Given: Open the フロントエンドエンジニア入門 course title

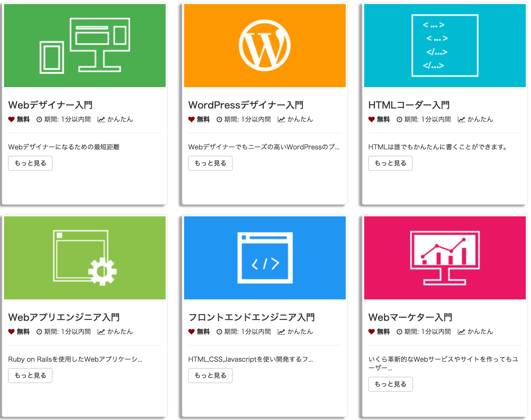Looking at the screenshot, I should point(251,317).
